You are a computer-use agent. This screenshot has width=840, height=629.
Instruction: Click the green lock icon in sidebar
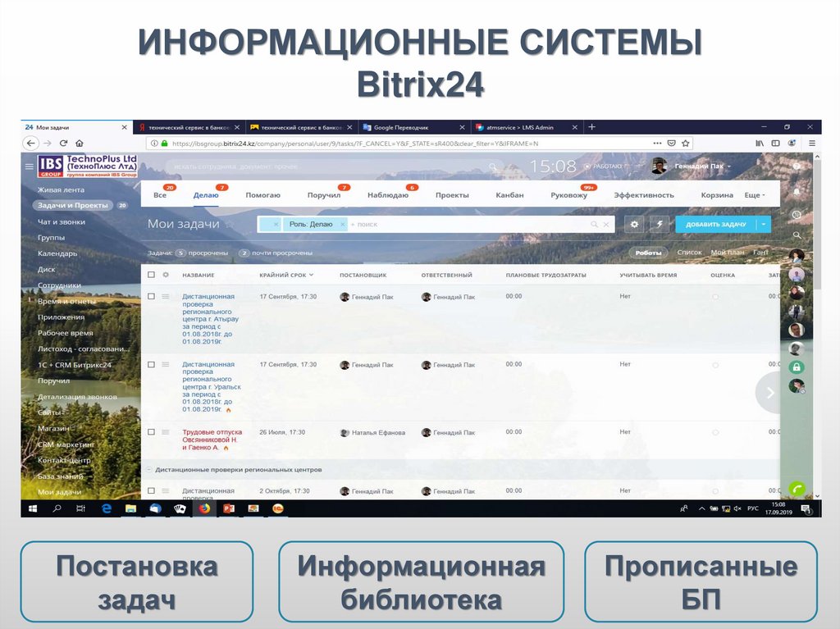(797, 367)
